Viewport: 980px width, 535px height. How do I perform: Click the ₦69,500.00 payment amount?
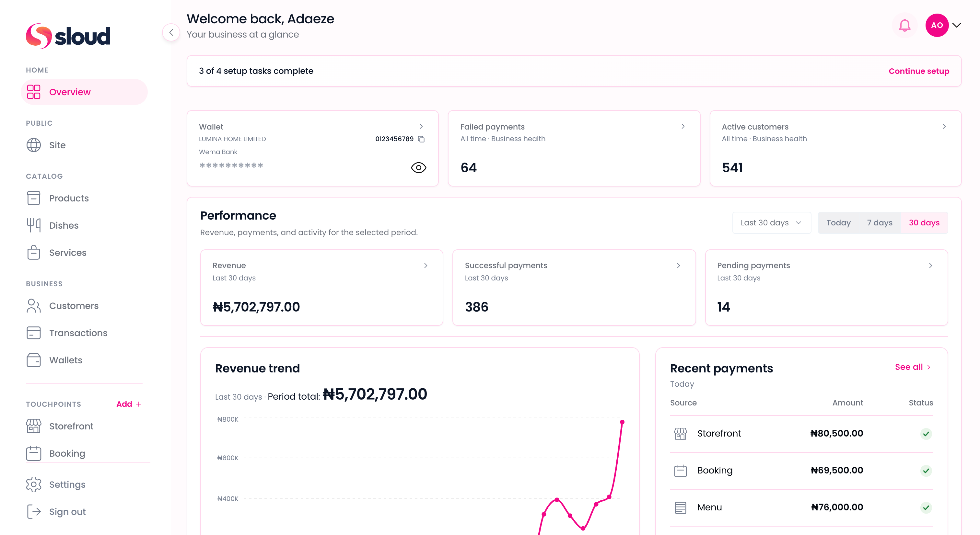click(836, 470)
